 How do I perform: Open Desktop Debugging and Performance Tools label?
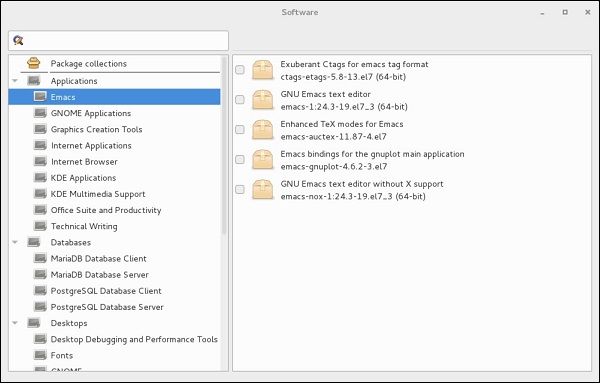134,339
